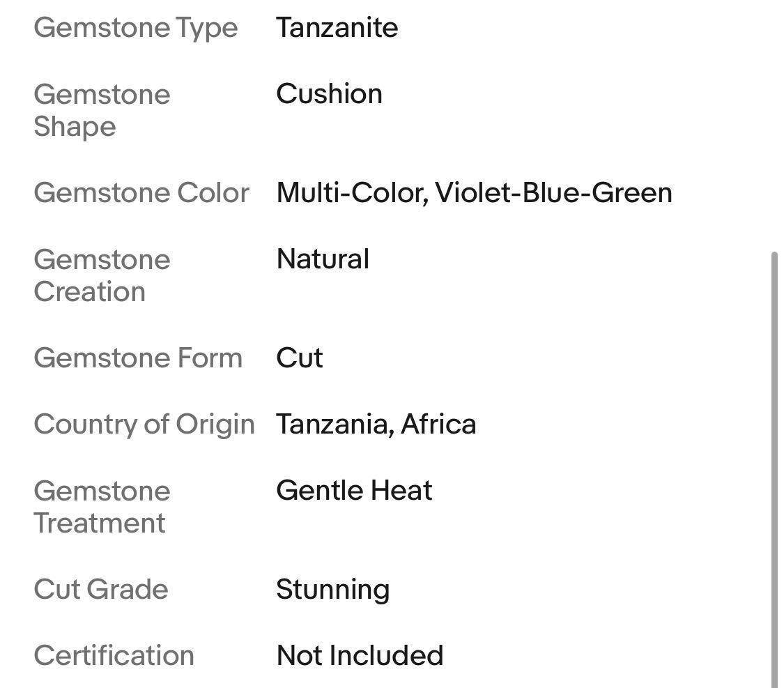This screenshot has height=688, width=784.
Task: Select the Cushion shape value
Action: tap(329, 94)
